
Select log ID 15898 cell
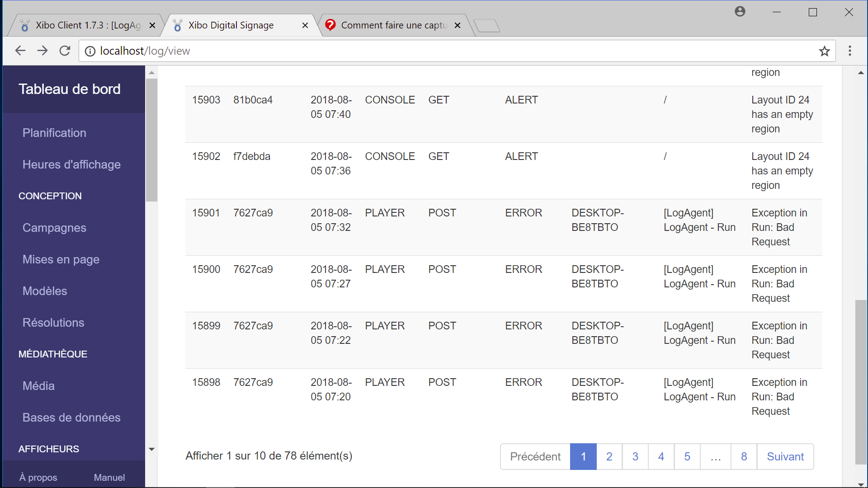206,382
